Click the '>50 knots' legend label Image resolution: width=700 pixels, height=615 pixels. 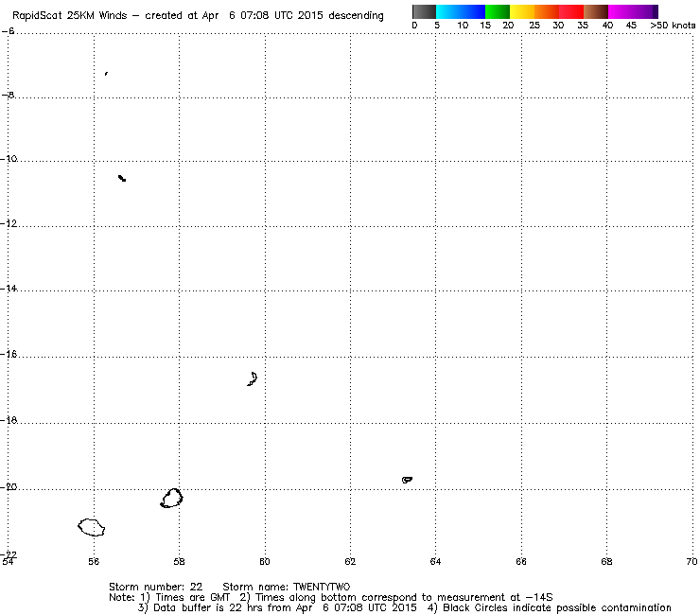pos(673,25)
